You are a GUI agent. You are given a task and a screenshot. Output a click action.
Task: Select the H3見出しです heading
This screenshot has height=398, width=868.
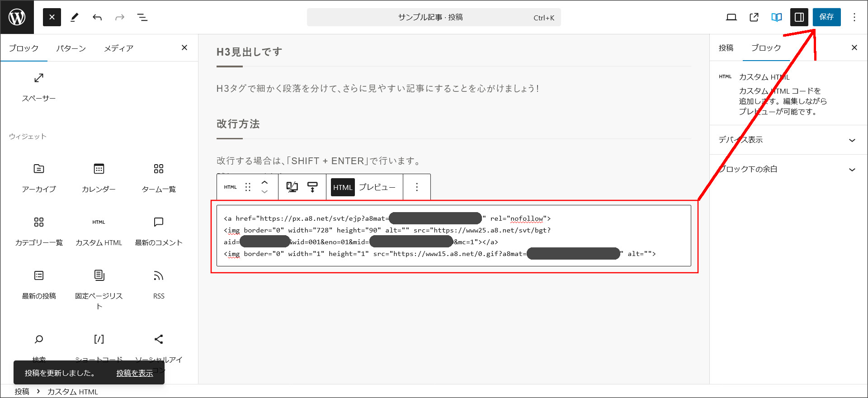coord(250,52)
